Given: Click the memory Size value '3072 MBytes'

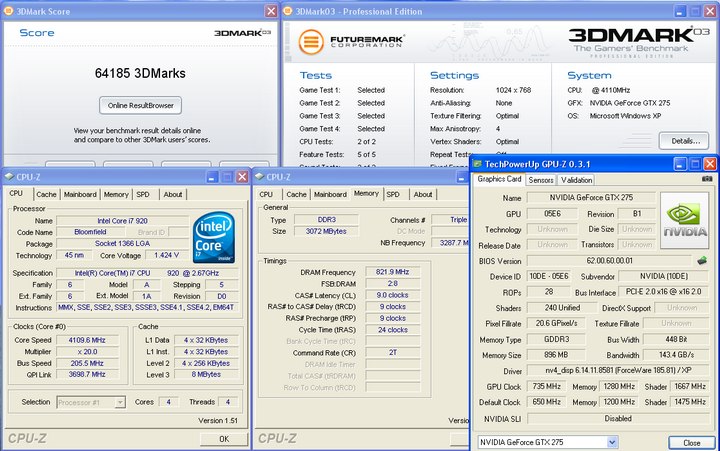Looking at the screenshot, I should click(x=326, y=231).
